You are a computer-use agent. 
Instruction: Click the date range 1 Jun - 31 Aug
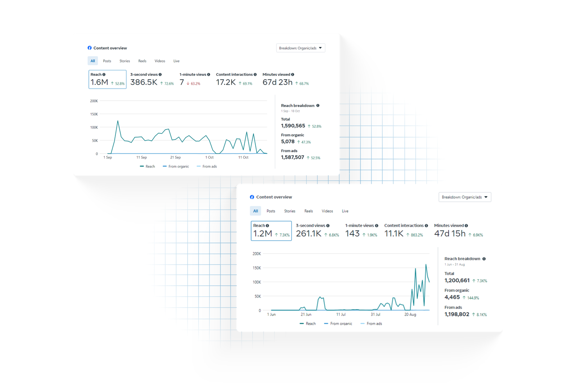[x=454, y=265]
